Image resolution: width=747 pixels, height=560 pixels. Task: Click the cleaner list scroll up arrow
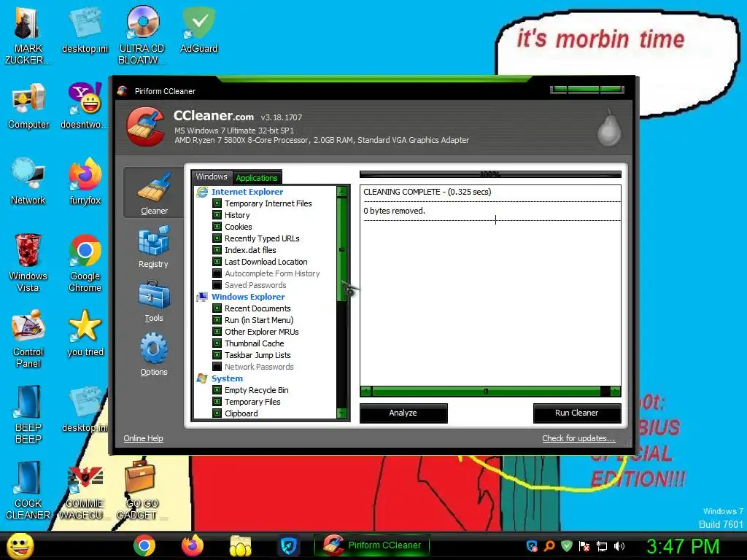pyautogui.click(x=341, y=192)
